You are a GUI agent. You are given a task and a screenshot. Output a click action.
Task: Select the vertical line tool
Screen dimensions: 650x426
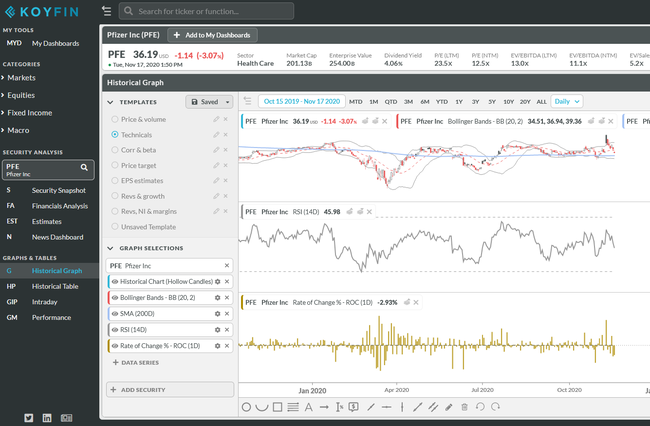[x=402, y=407]
